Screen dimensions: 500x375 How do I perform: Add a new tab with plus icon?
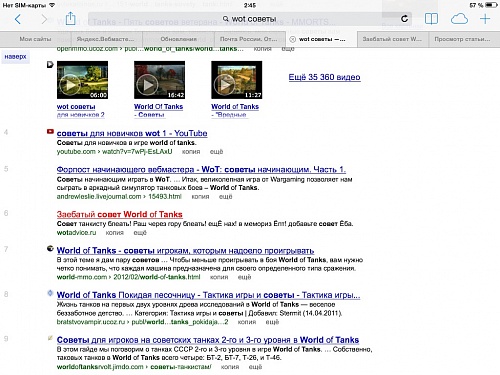[x=485, y=19]
